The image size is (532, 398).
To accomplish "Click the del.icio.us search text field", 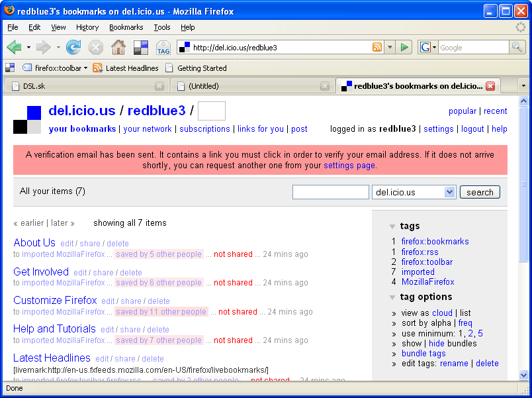I will tap(330, 192).
